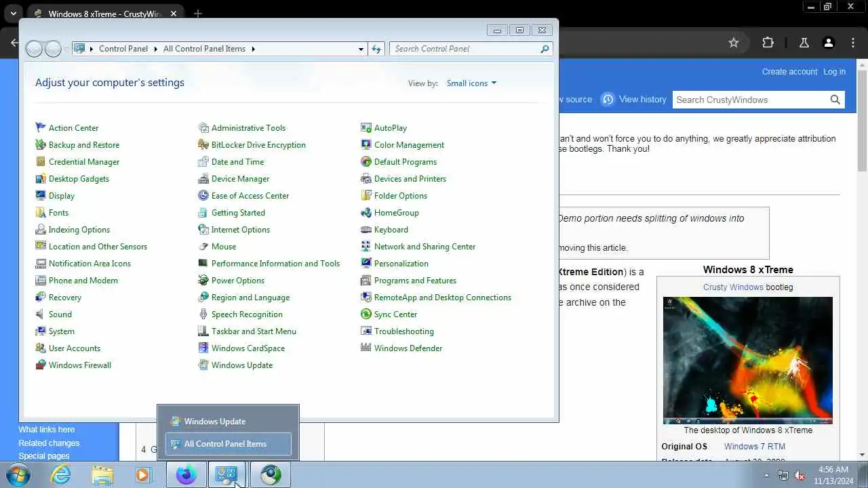This screenshot has height=488, width=868.
Task: Open Credential Manager icon
Action: pos(41,162)
